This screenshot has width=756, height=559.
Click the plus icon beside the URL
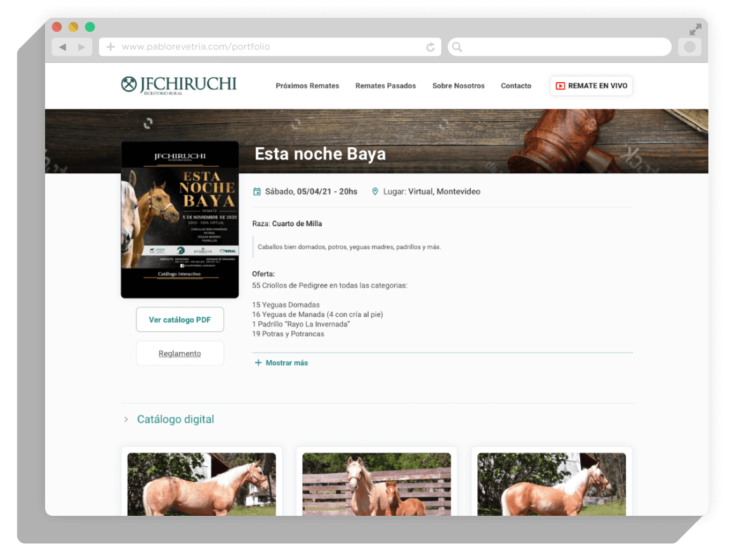click(110, 47)
